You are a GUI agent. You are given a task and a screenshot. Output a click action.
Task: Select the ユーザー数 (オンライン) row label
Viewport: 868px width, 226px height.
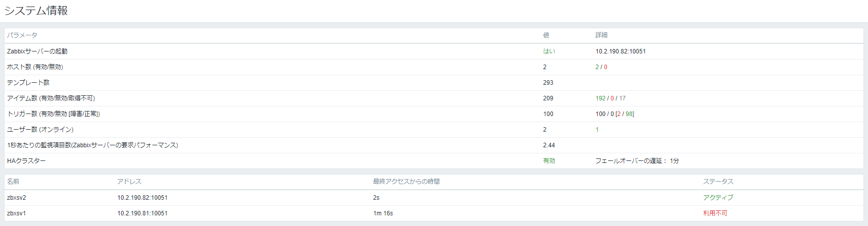(40, 130)
